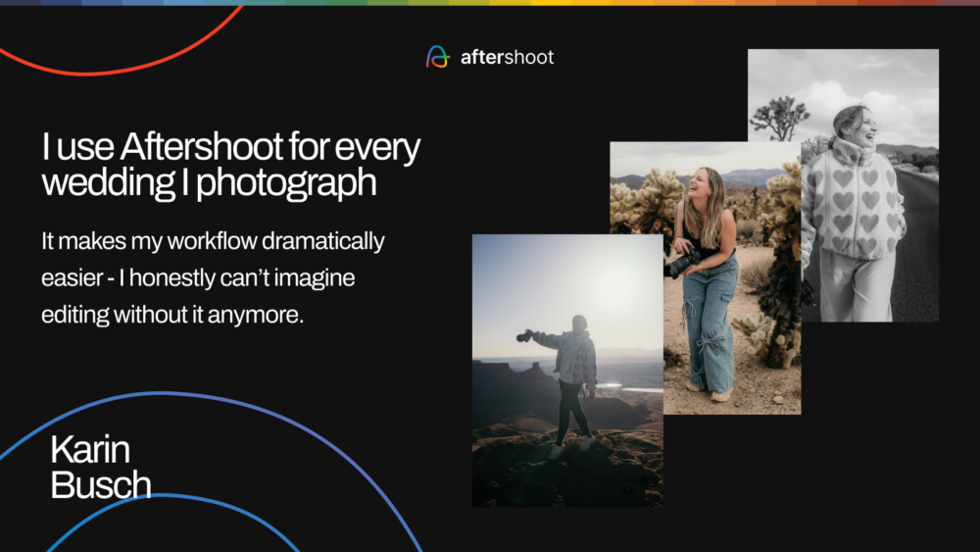Select the headline about every wedding photographed

(x=231, y=166)
